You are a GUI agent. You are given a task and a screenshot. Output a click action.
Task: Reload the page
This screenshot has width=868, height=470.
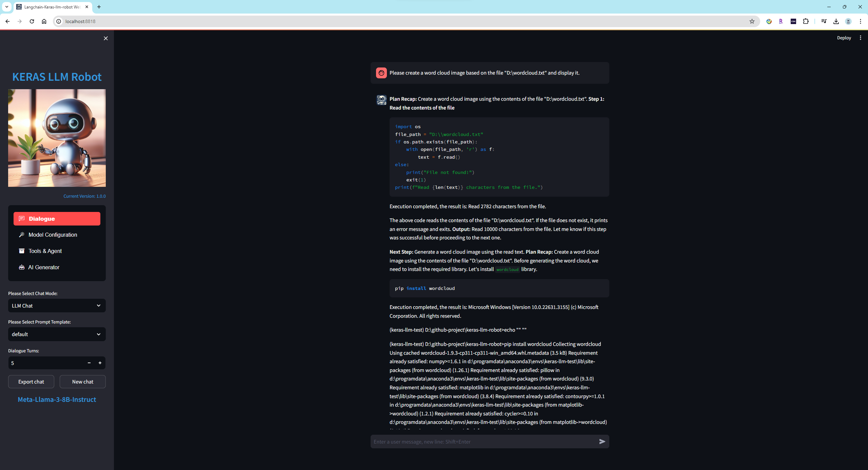click(x=32, y=21)
